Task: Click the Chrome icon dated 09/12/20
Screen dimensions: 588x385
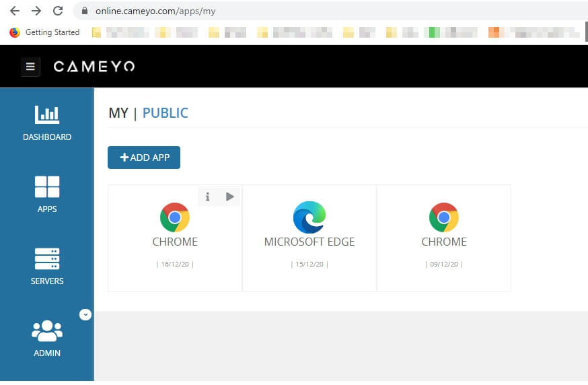Action: [444, 217]
